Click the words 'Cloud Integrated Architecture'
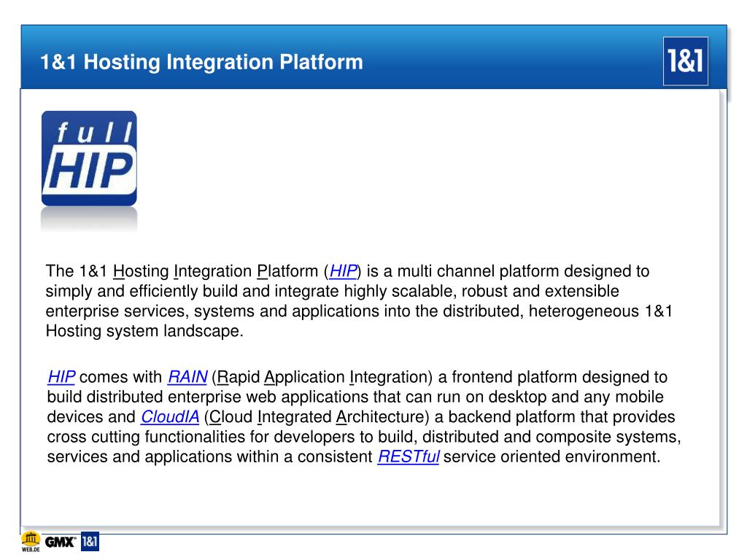 [x=317, y=416]
